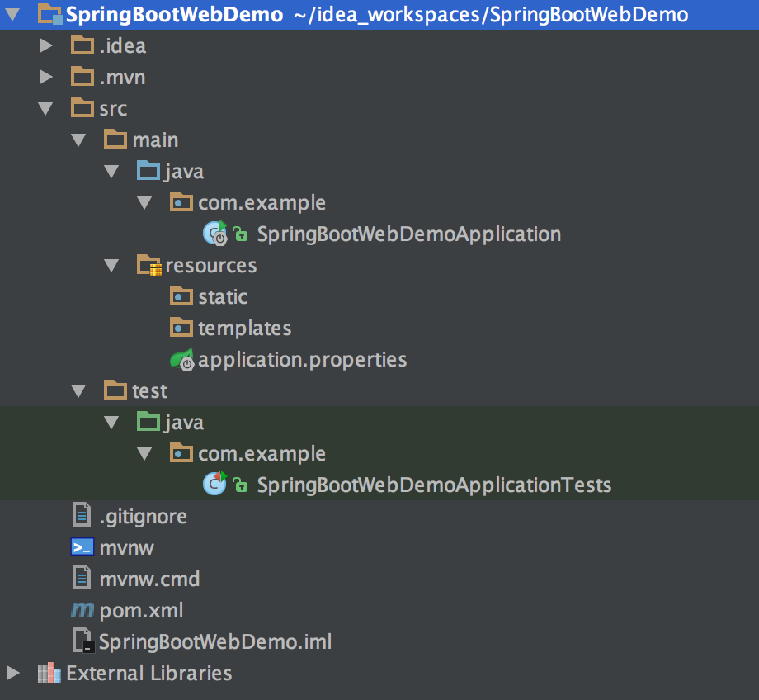Select the static folder
Screen dimensions: 759x700
click(209, 296)
